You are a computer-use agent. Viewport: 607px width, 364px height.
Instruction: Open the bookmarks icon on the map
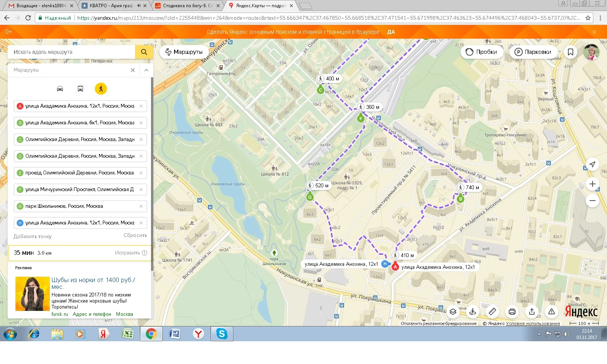click(x=571, y=52)
